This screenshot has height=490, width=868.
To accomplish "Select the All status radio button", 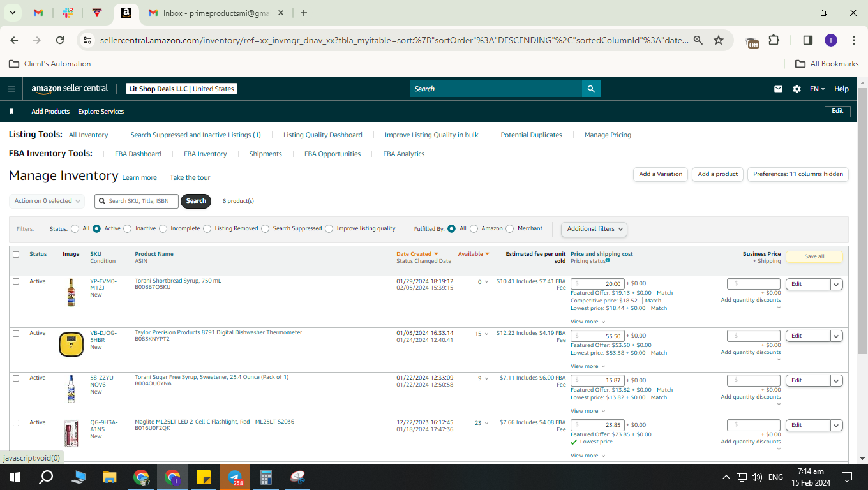I will coord(75,228).
